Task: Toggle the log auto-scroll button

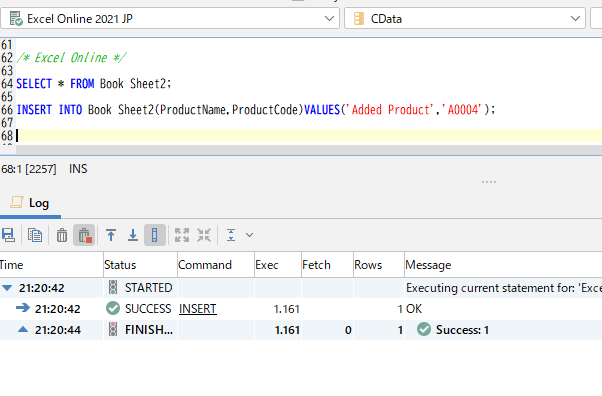Action: point(155,235)
